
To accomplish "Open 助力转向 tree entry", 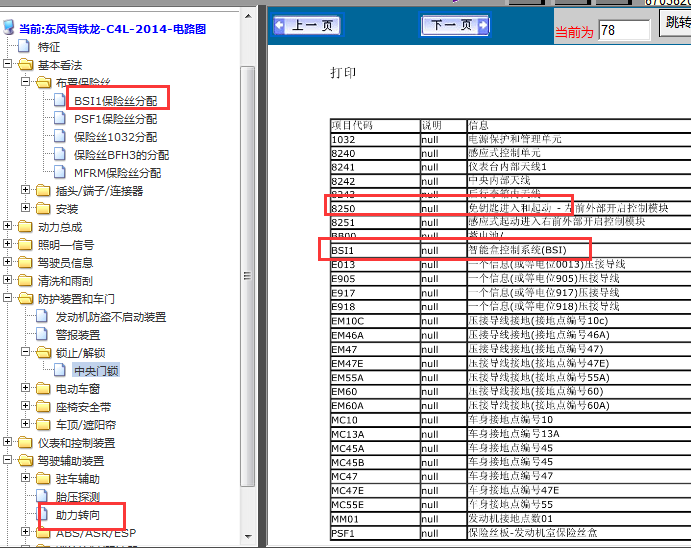I will click(78, 515).
